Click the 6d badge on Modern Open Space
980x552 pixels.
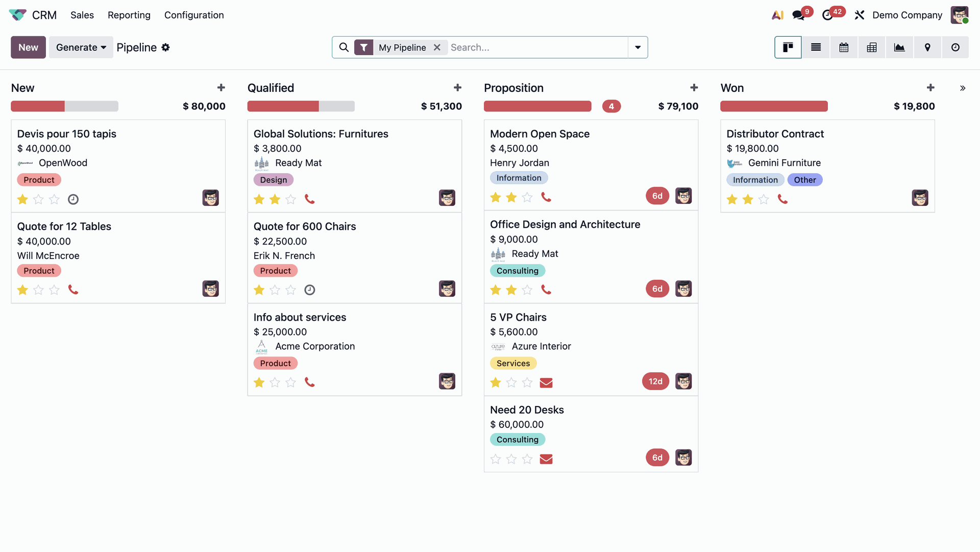click(657, 196)
